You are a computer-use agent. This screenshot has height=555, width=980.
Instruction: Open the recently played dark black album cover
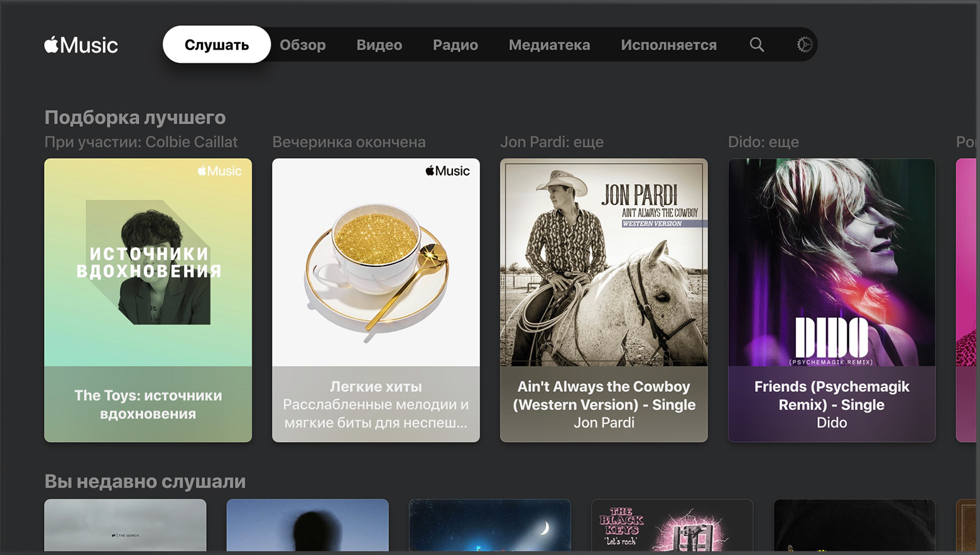(x=854, y=525)
